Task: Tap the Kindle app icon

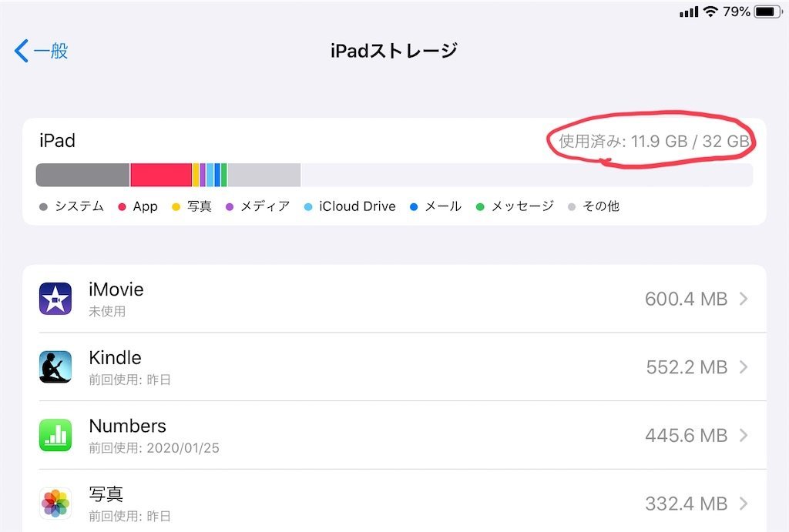Action: click(55, 367)
